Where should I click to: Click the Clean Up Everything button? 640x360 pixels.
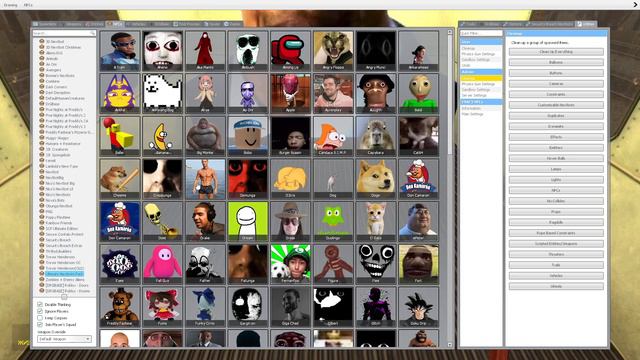(x=556, y=52)
